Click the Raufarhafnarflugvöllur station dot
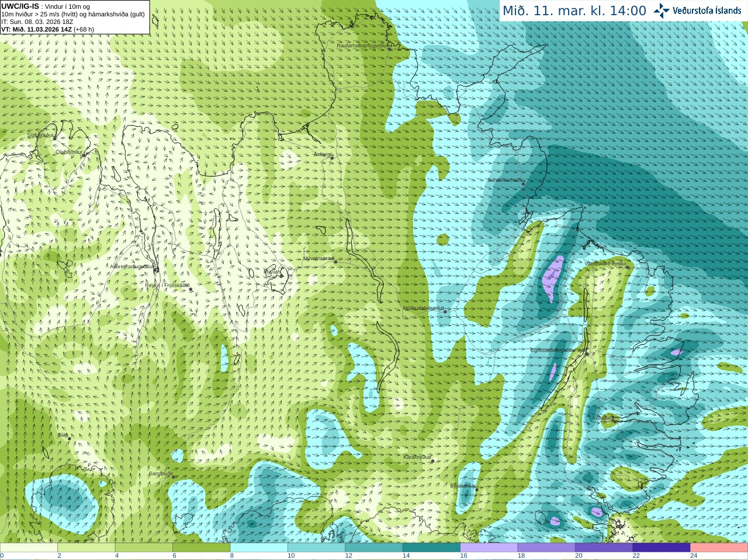The width and height of the screenshot is (748, 560). [390, 49]
